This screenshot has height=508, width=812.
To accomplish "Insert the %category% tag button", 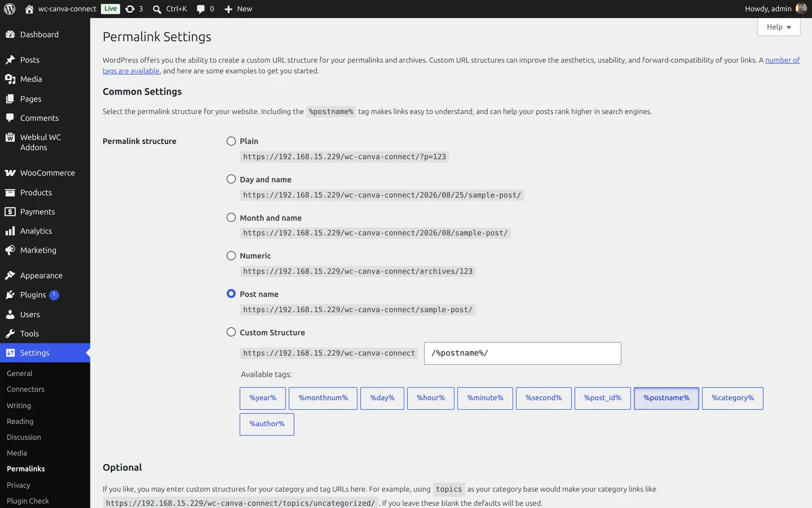I will [733, 398].
